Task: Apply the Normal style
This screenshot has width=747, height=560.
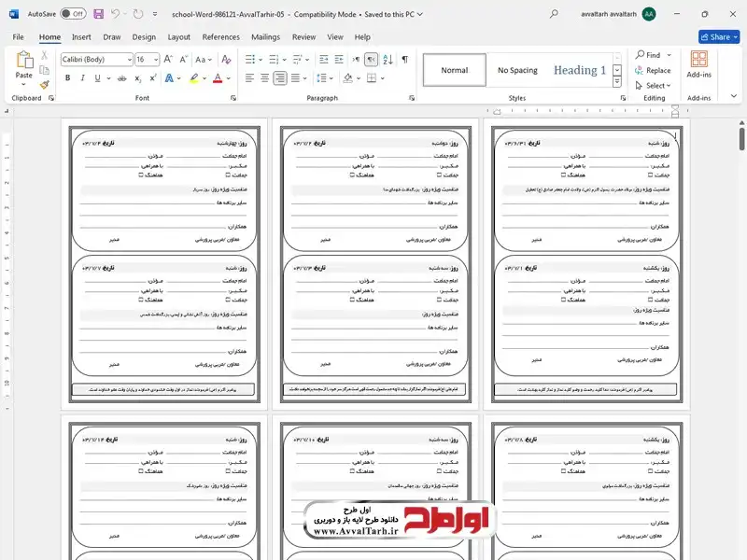Action: click(455, 70)
